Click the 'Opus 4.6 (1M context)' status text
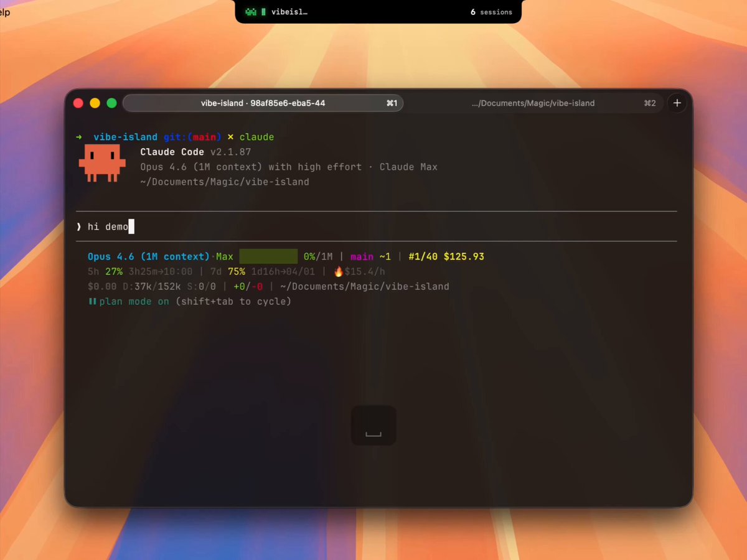This screenshot has height=560, width=747. tap(149, 256)
